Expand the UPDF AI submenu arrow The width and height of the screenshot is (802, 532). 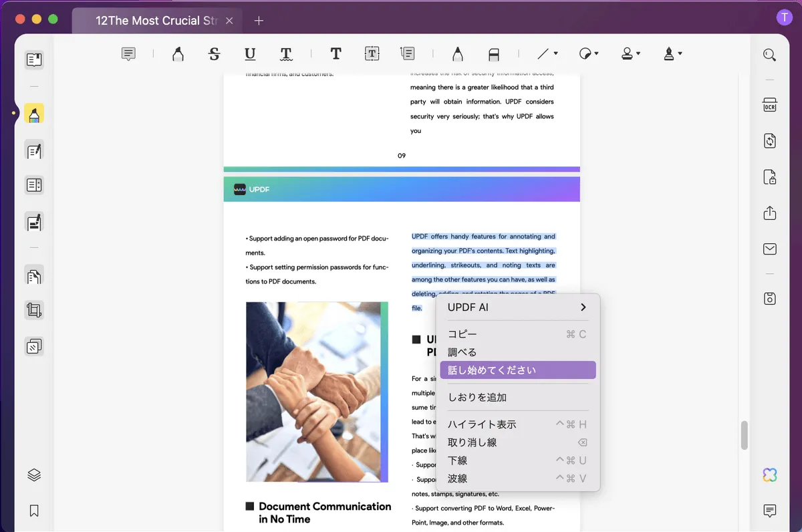tap(583, 307)
